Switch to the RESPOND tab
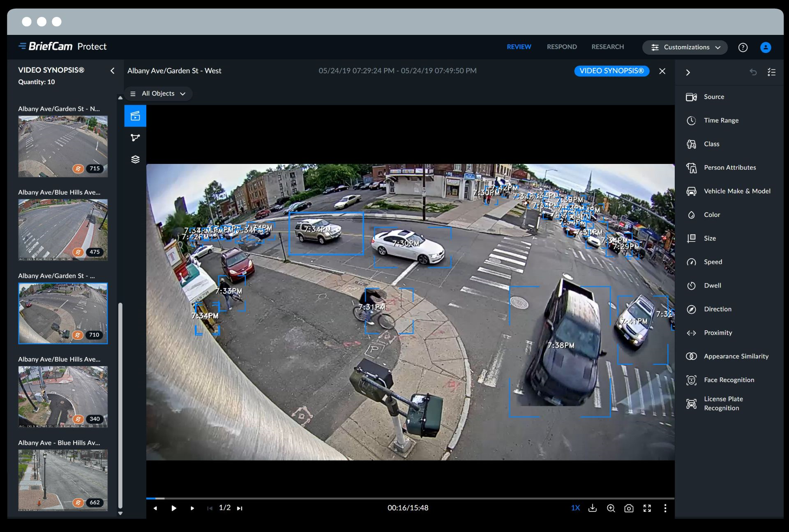The height and width of the screenshot is (532, 789). 561,47
